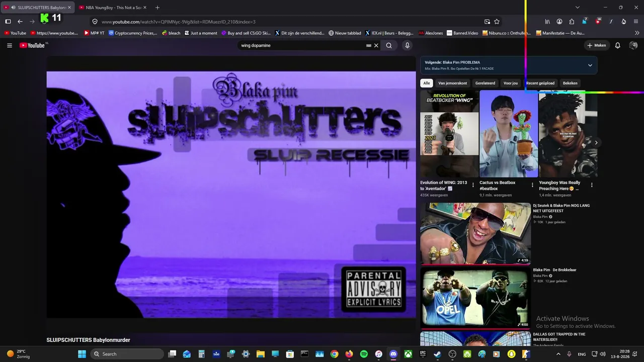Open the MP# YT bookmark
This screenshot has height=362, width=644.
[94, 33]
